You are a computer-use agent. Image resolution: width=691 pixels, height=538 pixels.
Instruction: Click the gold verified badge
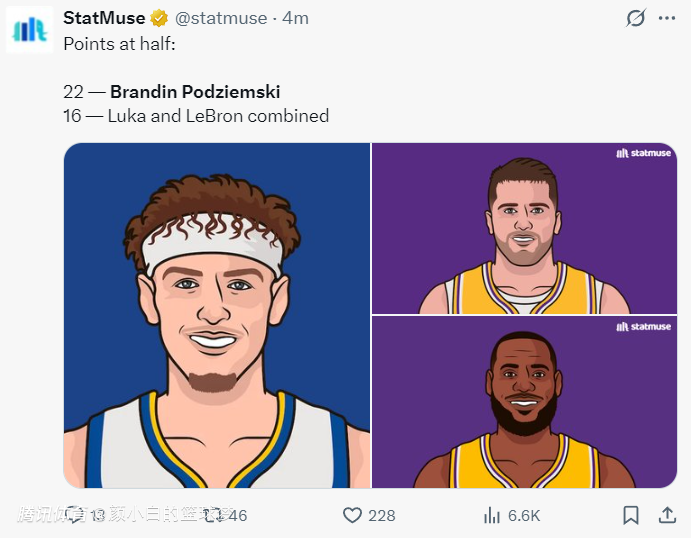click(158, 18)
